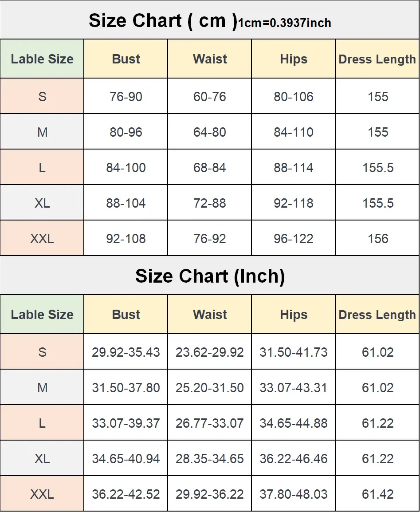Click the S bust cell reading 76-90

click(x=126, y=97)
